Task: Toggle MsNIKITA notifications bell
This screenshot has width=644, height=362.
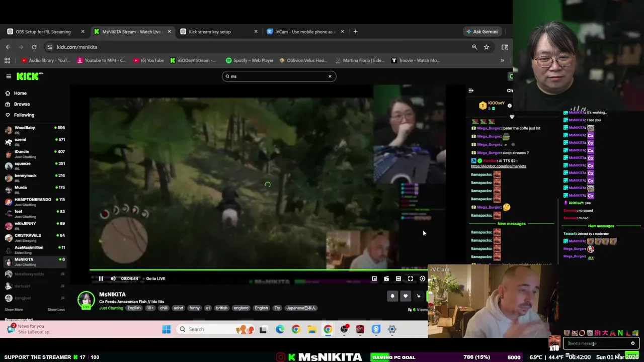Action: coord(392,296)
